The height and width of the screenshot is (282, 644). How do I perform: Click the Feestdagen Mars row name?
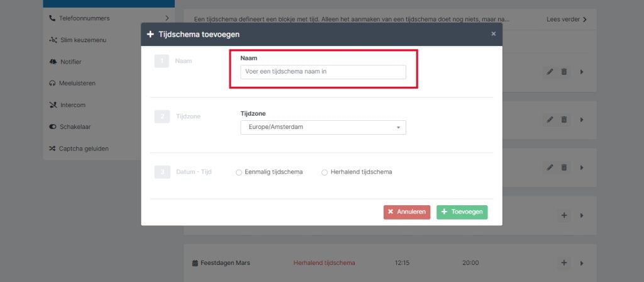[x=225, y=263]
